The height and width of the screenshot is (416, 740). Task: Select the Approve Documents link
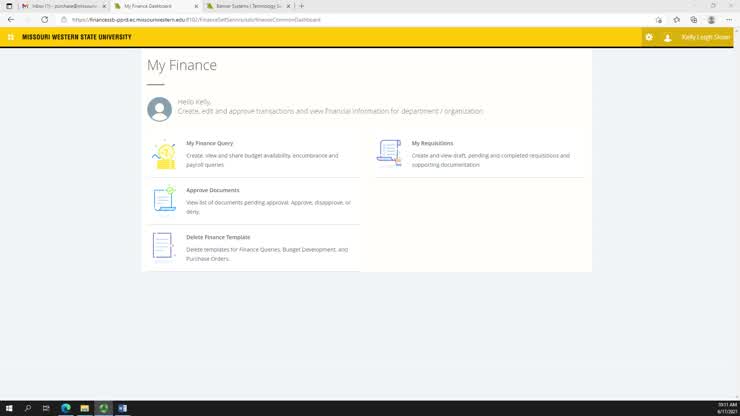(x=212, y=190)
